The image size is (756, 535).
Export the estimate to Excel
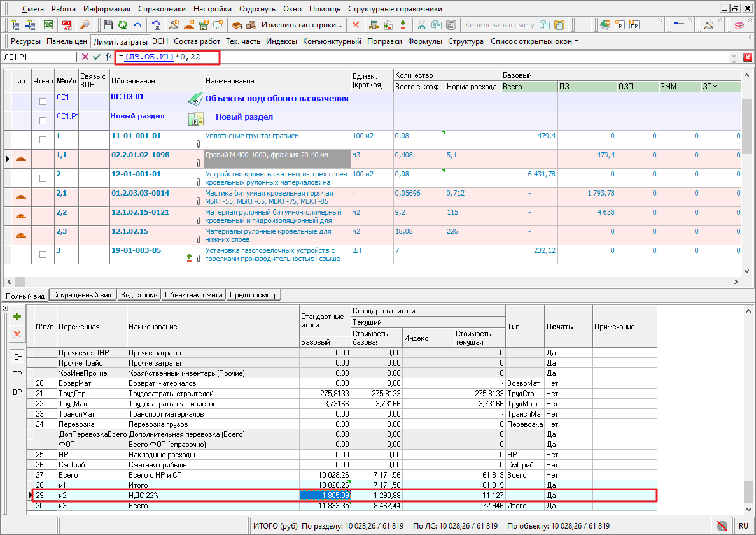[48, 25]
